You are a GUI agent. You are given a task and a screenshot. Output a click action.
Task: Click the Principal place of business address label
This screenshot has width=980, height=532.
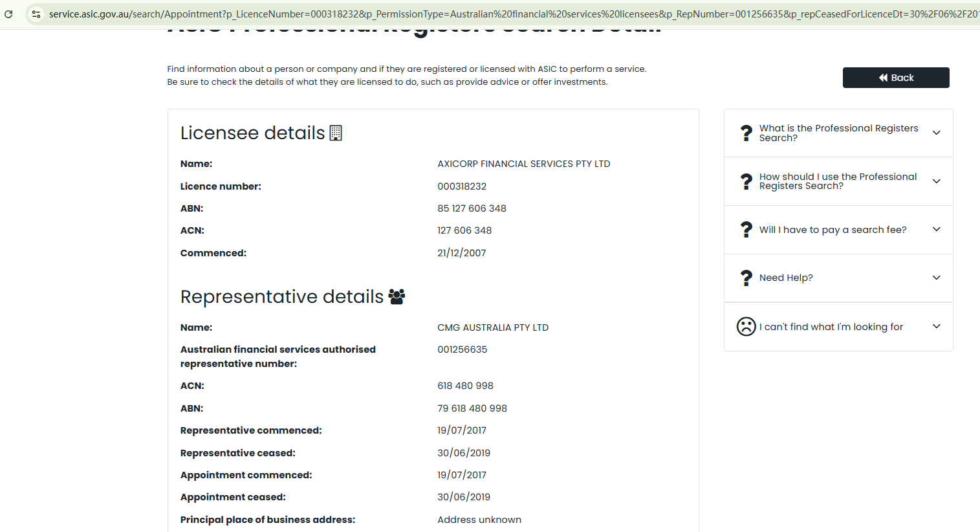[268, 520]
